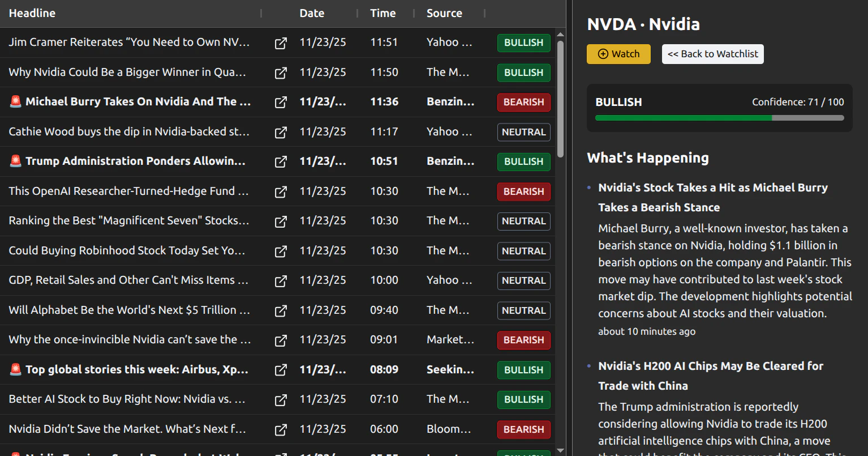This screenshot has width=868, height=456.
Task: Open external link on Bloomberg Nvidia headline
Action: [x=280, y=429]
